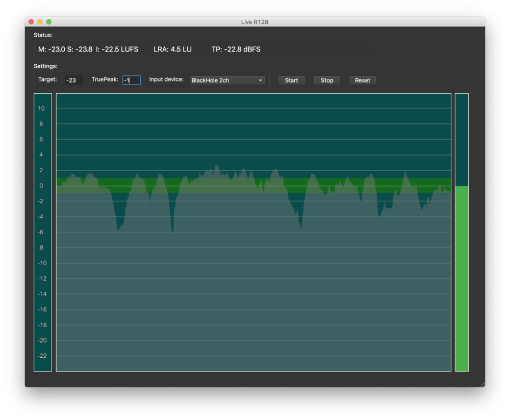Click the M: -23.0 momentary reading
The image size is (510, 420).
pyautogui.click(x=52, y=49)
